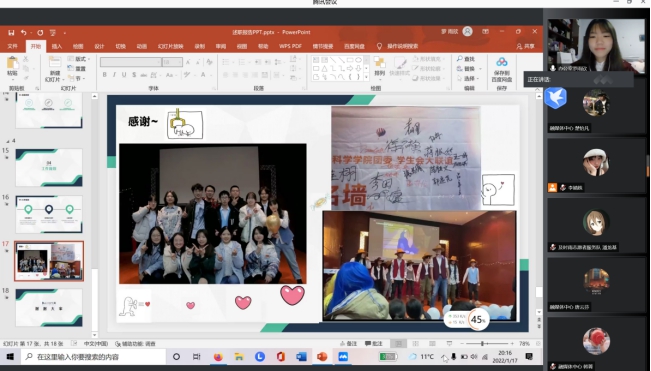Click the New Slide button icon
This screenshot has height=371, width=651.
(x=55, y=62)
